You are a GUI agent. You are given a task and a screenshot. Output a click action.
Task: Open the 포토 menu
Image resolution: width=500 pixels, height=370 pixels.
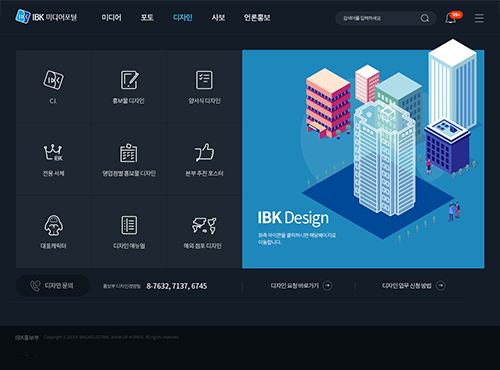click(x=147, y=17)
